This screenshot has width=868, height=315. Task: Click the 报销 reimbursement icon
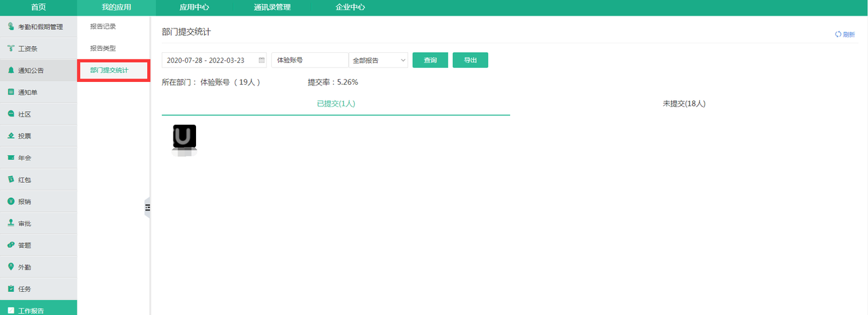(11, 201)
